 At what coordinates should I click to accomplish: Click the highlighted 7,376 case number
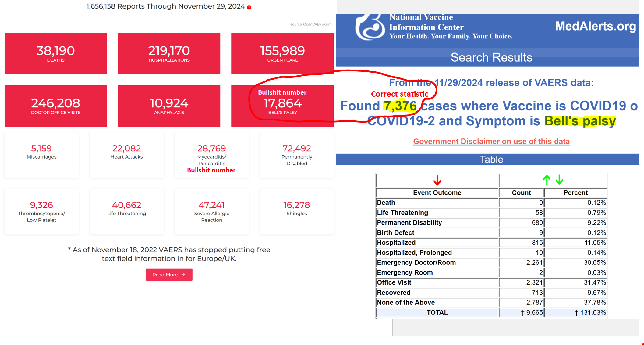400,106
